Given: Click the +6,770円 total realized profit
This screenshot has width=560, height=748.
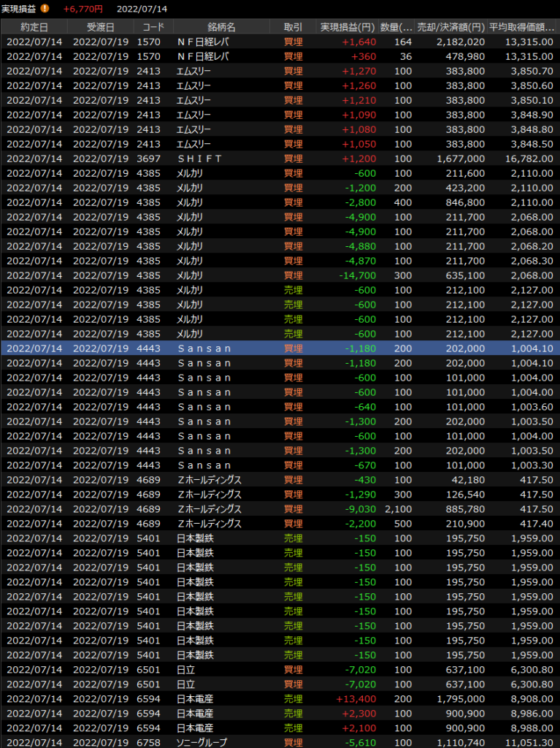Looking at the screenshot, I should pyautogui.click(x=83, y=9).
